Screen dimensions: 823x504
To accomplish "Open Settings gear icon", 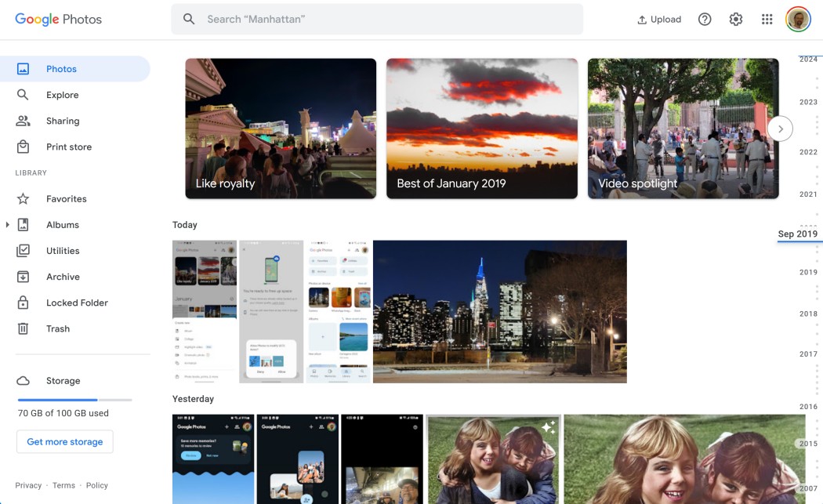I will point(736,20).
